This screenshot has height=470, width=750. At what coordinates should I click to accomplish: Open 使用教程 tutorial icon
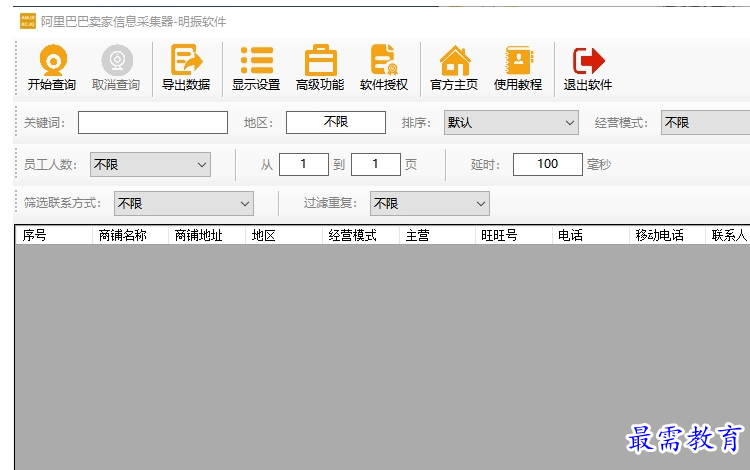[518, 60]
